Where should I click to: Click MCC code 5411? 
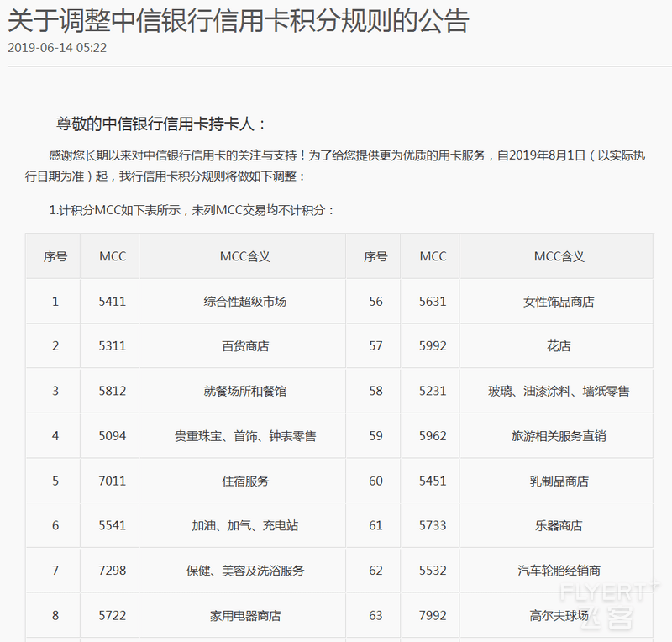tap(113, 302)
